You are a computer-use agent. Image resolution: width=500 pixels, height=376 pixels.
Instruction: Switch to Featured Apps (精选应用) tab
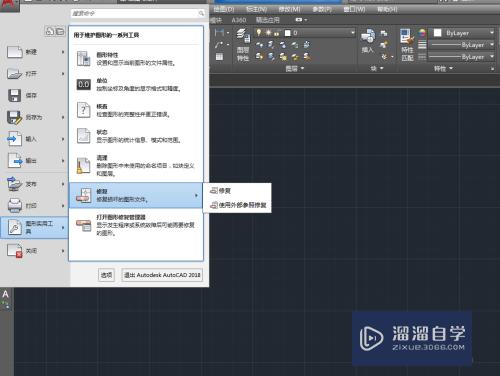267,20
